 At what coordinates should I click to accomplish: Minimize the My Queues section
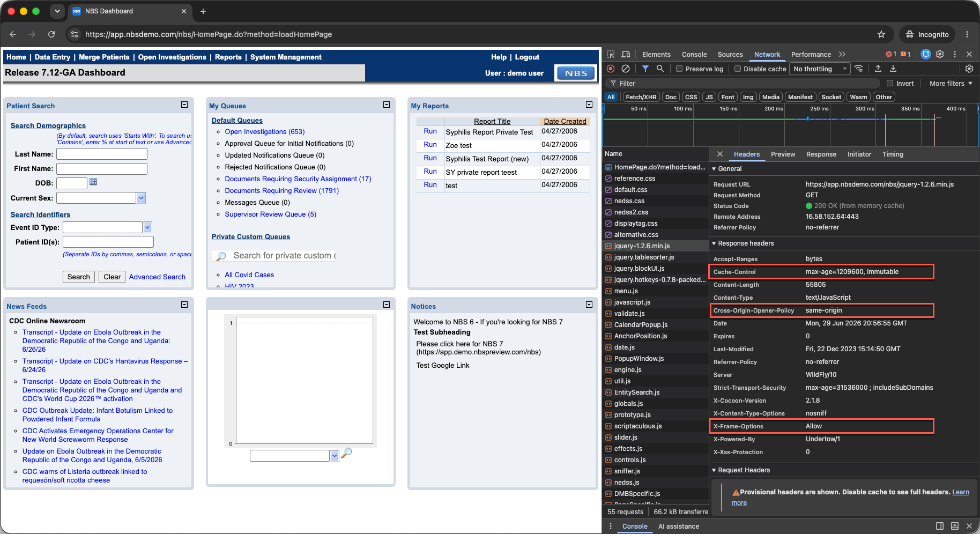(387, 105)
